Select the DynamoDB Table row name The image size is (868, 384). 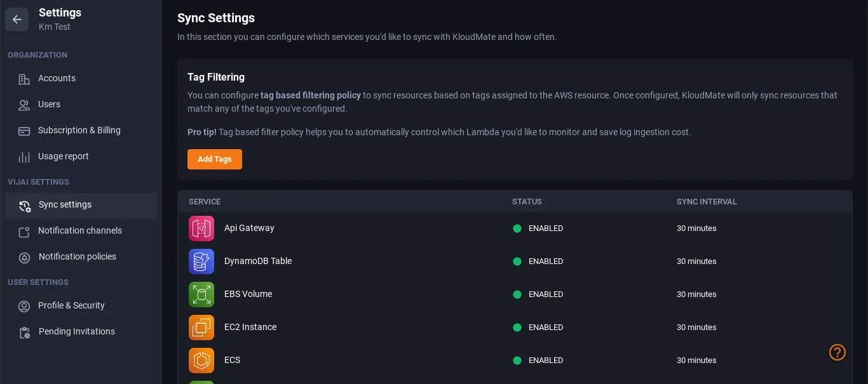pyautogui.click(x=258, y=261)
